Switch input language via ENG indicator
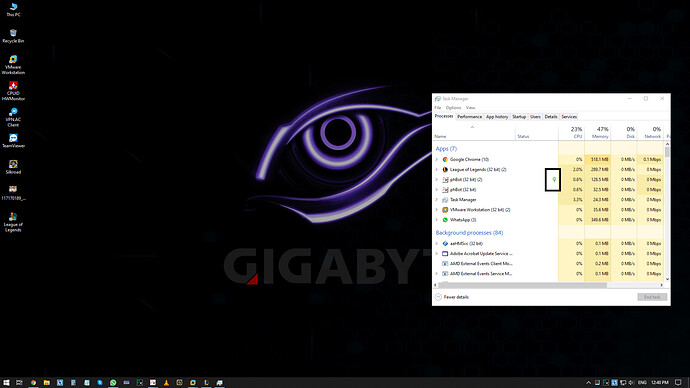The width and height of the screenshot is (690, 388). [642, 383]
